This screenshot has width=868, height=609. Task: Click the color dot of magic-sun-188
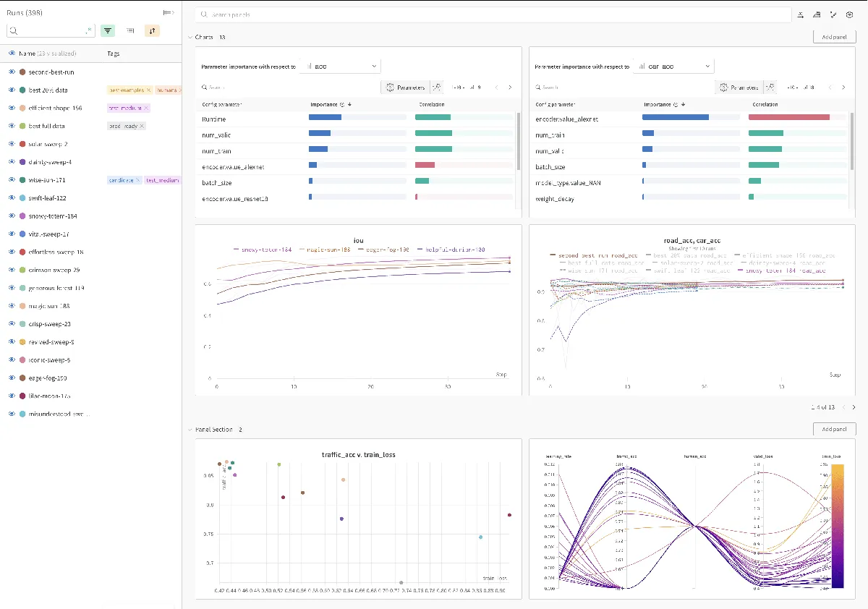23,306
